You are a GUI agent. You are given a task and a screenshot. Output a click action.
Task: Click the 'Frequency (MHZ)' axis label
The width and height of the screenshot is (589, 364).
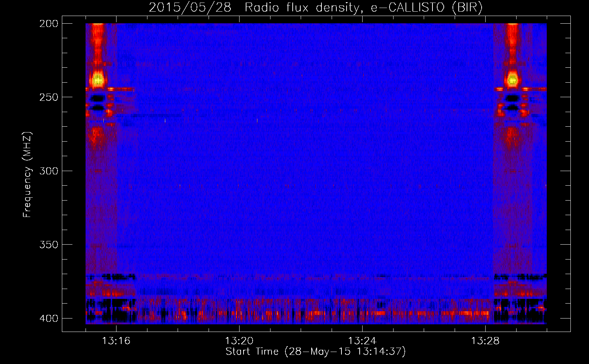(x=27, y=175)
